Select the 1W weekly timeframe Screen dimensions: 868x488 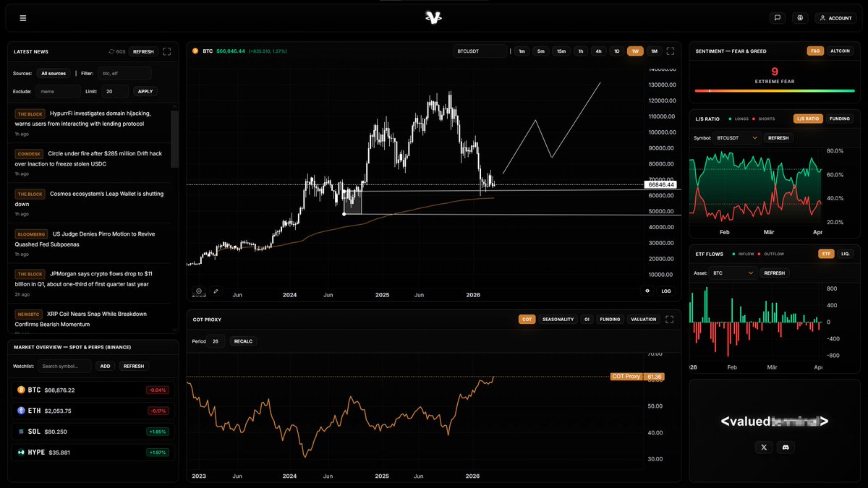pos(635,51)
